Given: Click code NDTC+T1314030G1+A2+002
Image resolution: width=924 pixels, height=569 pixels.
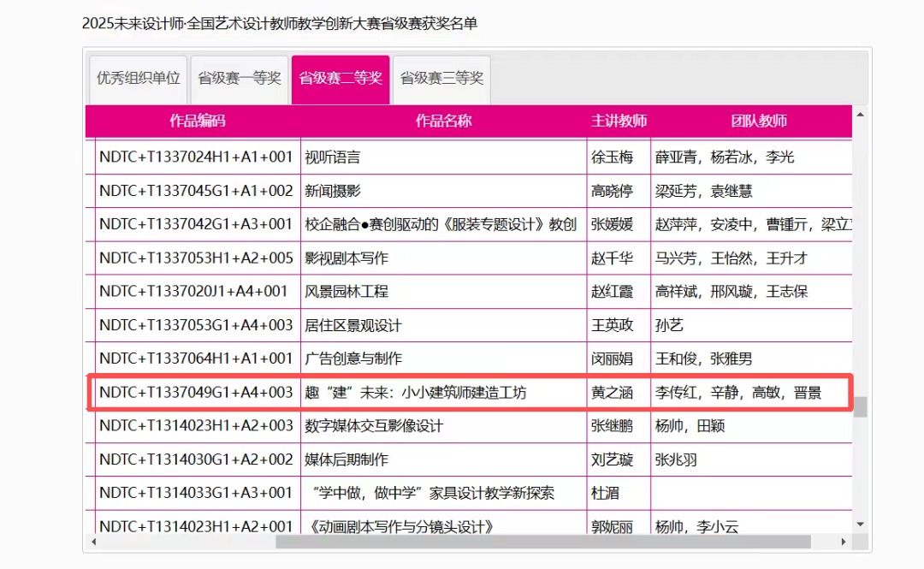Looking at the screenshot, I should coord(196,459).
